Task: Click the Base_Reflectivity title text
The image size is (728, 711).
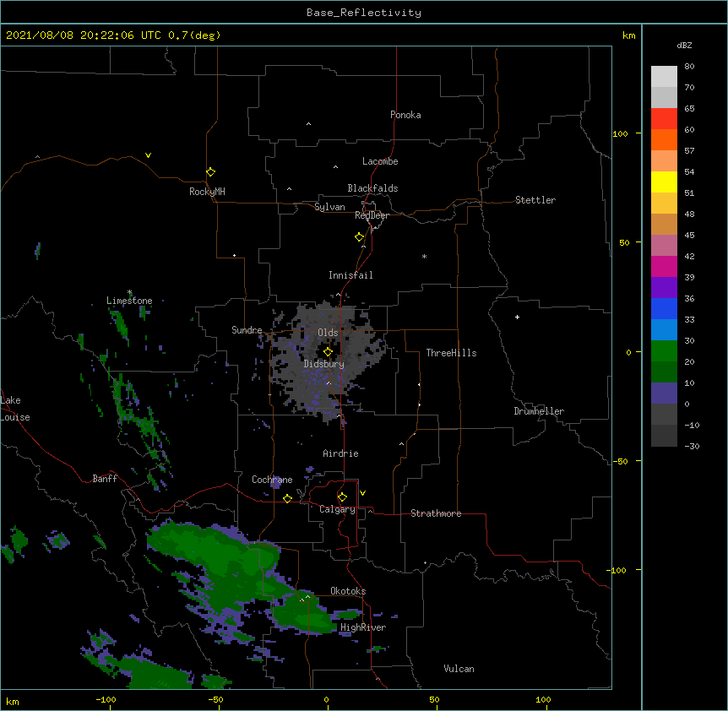Action: (x=364, y=13)
